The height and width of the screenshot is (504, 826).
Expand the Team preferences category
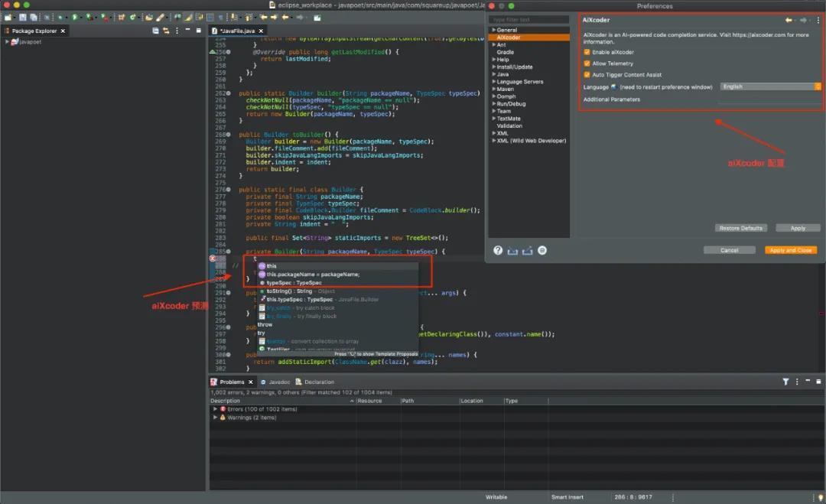[x=493, y=111]
